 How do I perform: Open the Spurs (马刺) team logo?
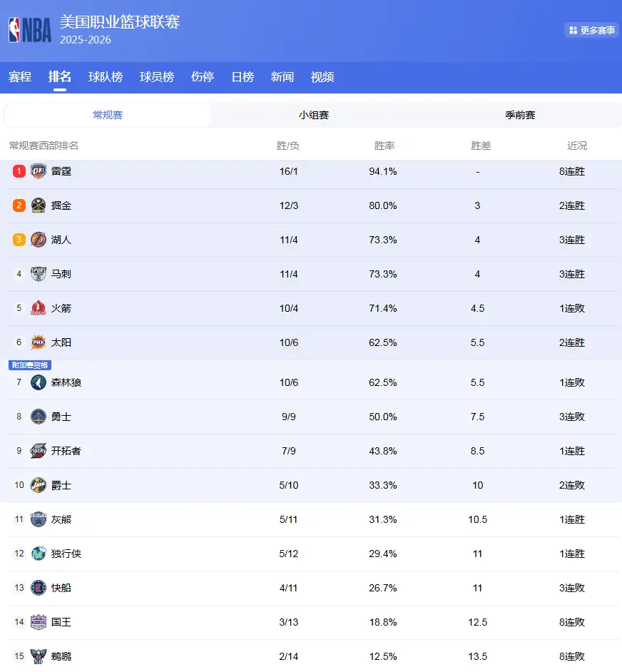[39, 274]
